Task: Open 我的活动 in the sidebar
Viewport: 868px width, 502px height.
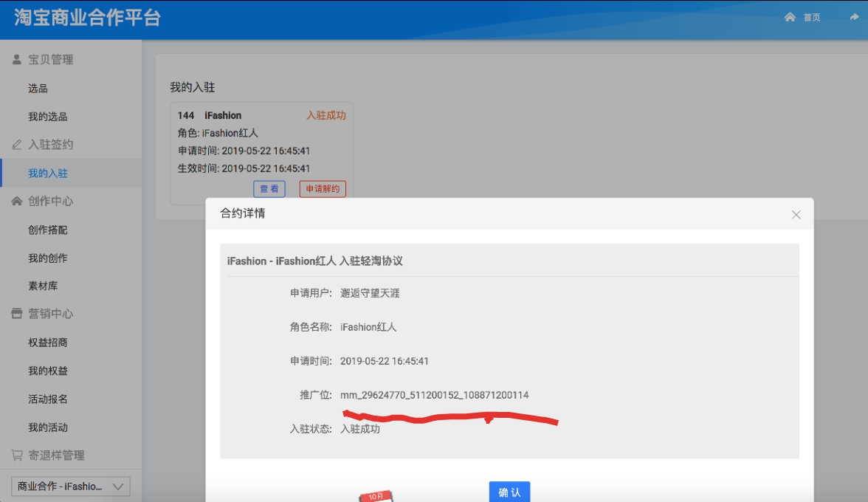Action: coord(47,427)
